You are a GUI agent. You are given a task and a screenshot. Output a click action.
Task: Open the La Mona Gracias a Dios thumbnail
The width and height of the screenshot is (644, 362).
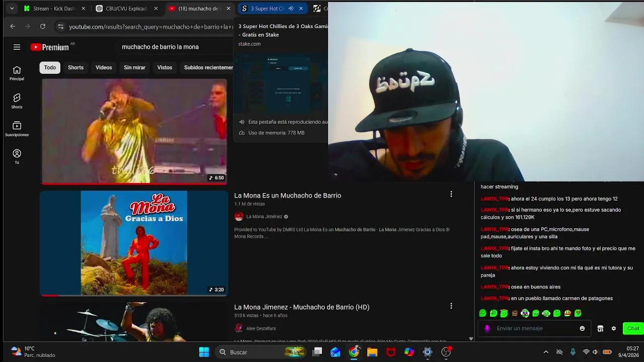(x=134, y=243)
